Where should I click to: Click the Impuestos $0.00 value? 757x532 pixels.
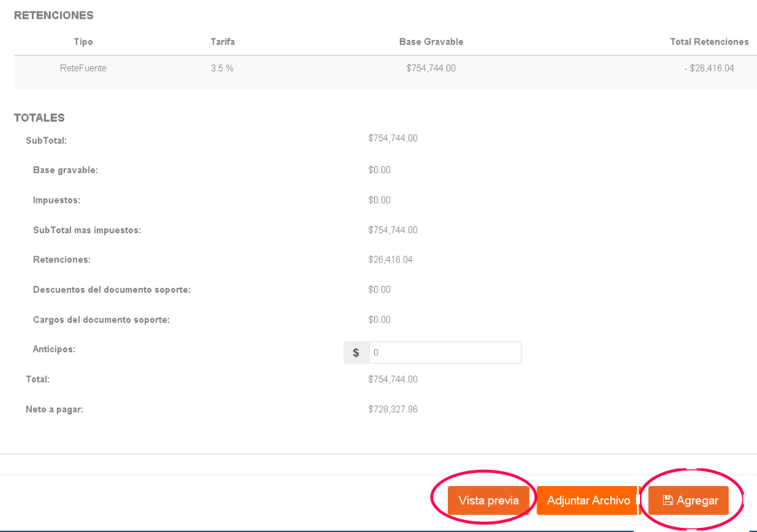coord(379,199)
